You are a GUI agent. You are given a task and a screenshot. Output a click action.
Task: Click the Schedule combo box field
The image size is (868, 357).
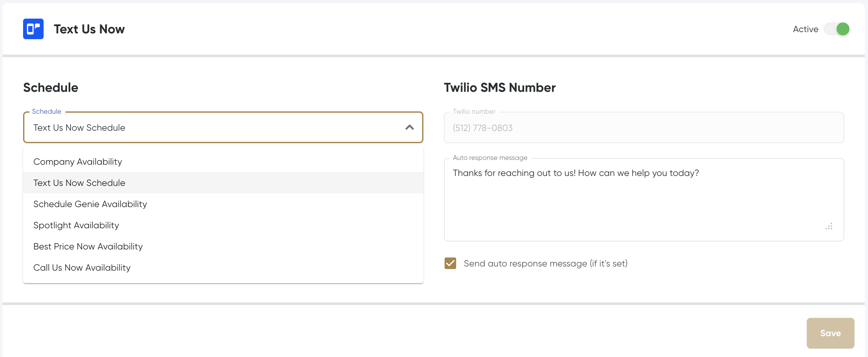point(216,128)
